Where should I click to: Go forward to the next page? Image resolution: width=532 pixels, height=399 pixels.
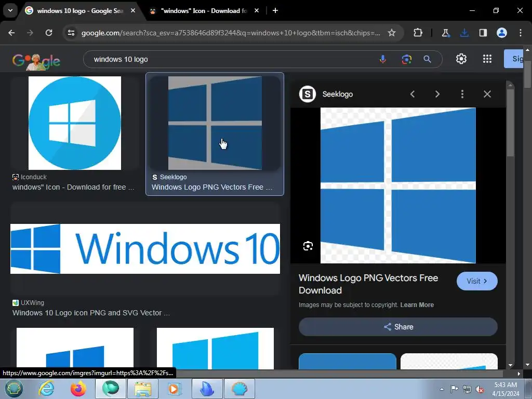(x=30, y=33)
